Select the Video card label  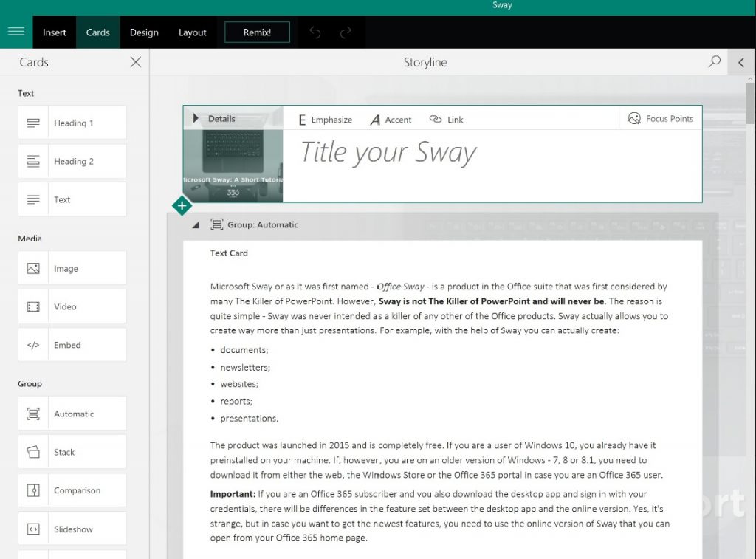click(65, 306)
